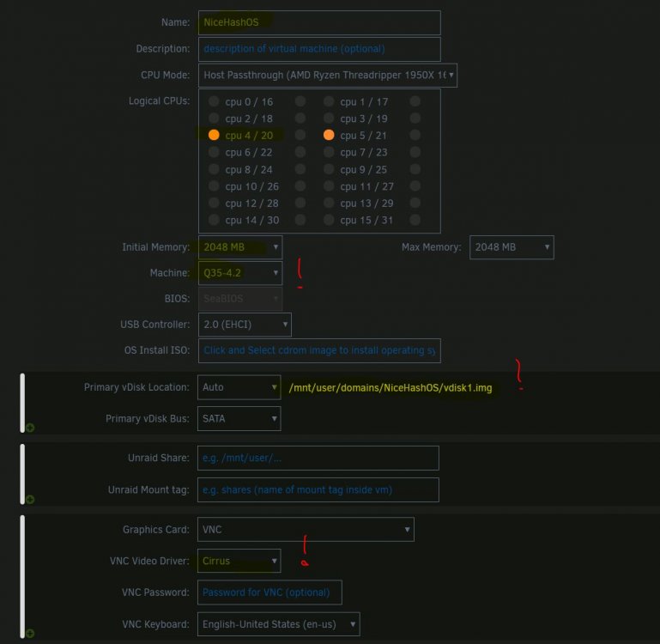
Task: Click the 'Logical CPUs:' label
Action: pos(159,101)
